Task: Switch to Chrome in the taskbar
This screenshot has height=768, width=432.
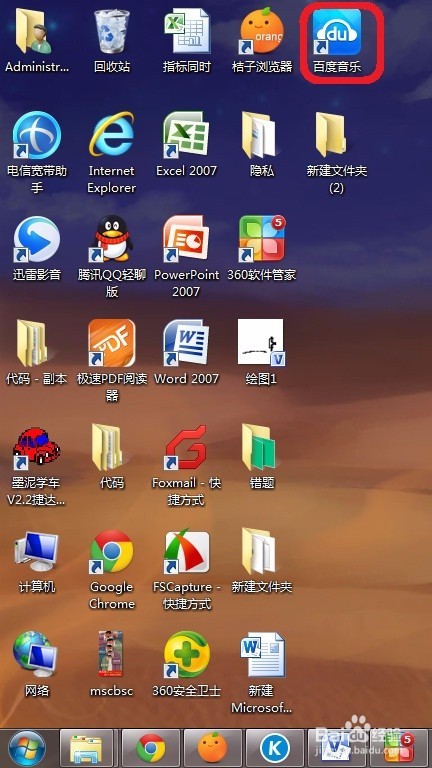Action: pyautogui.click(x=150, y=748)
